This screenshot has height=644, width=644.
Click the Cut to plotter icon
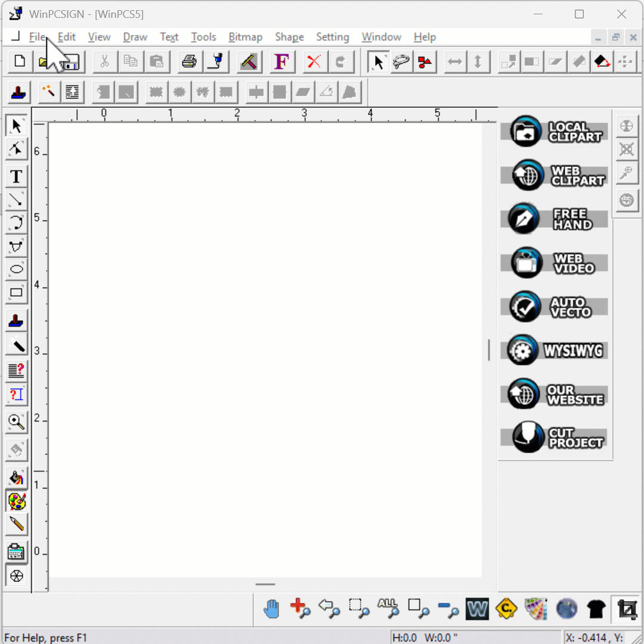pos(216,61)
